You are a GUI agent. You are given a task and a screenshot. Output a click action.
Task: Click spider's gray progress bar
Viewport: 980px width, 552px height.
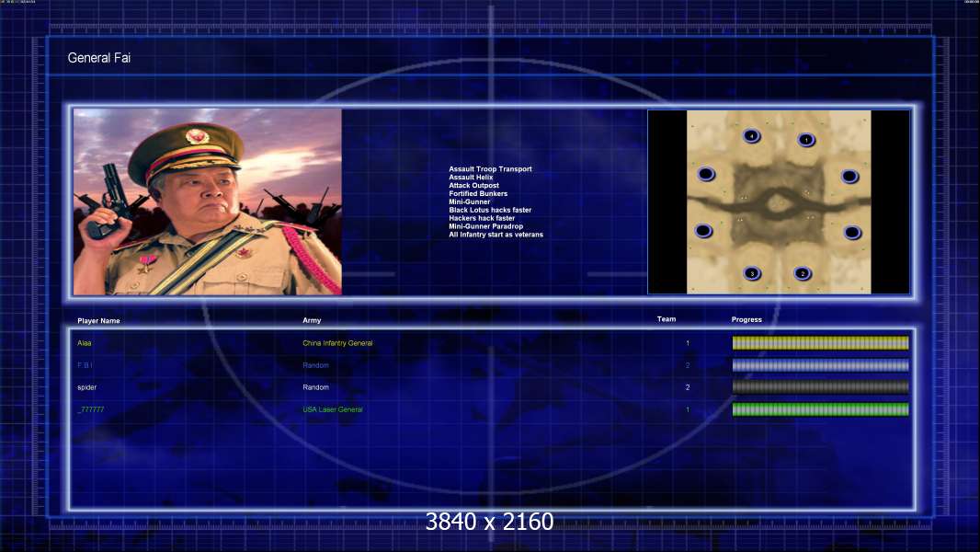pyautogui.click(x=820, y=387)
